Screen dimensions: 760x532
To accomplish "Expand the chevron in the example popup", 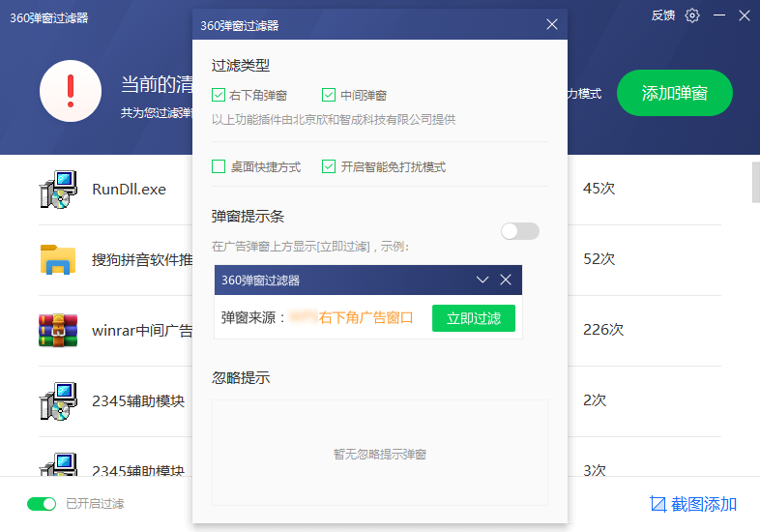I will (483, 281).
